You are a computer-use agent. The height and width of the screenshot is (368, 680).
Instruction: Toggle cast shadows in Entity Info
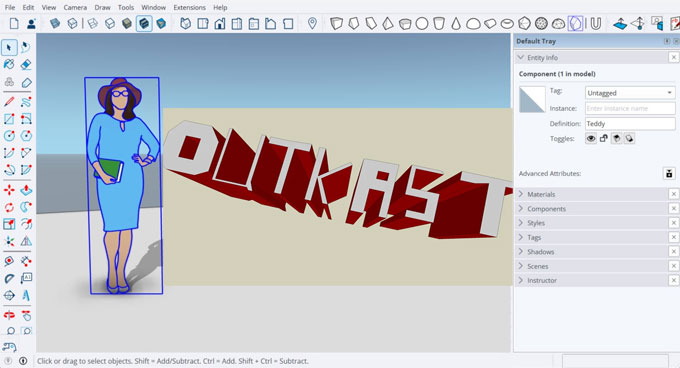(x=629, y=139)
